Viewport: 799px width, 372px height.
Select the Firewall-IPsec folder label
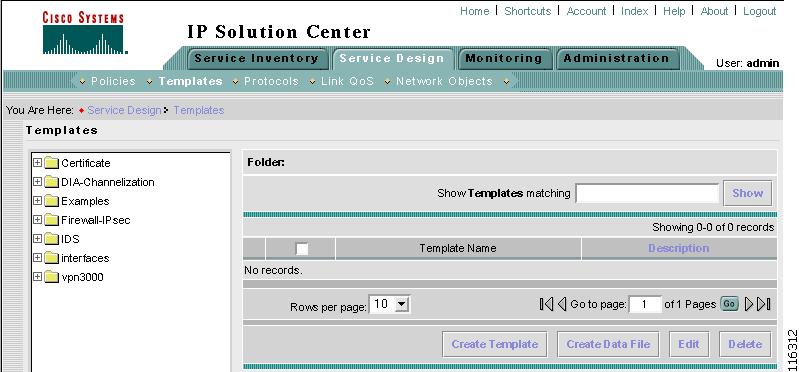(x=96, y=220)
